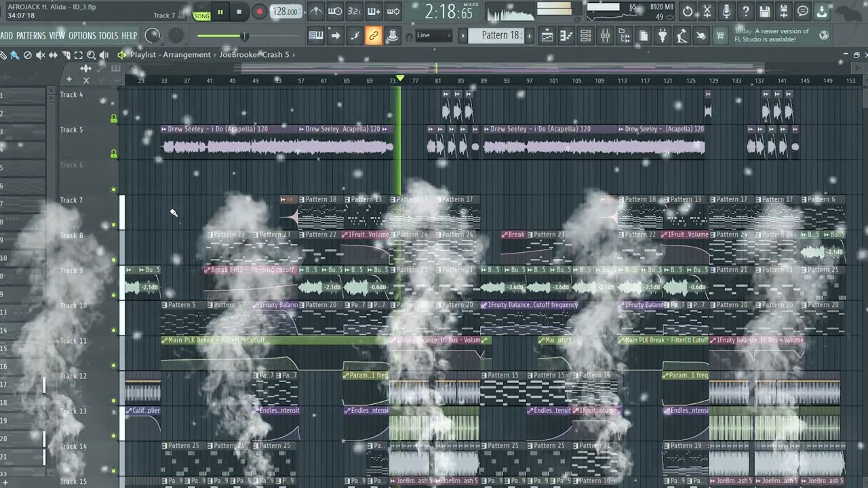
Task: Open the PATTERNS menu
Action: pyautogui.click(x=31, y=35)
